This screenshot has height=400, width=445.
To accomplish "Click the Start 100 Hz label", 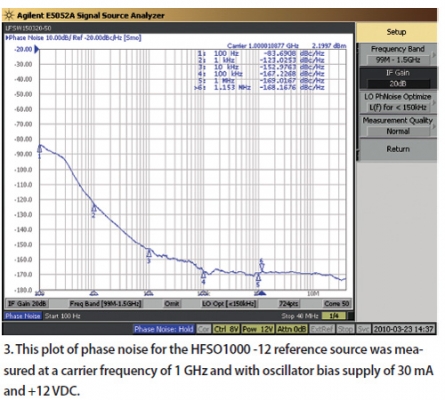I will tap(63, 316).
